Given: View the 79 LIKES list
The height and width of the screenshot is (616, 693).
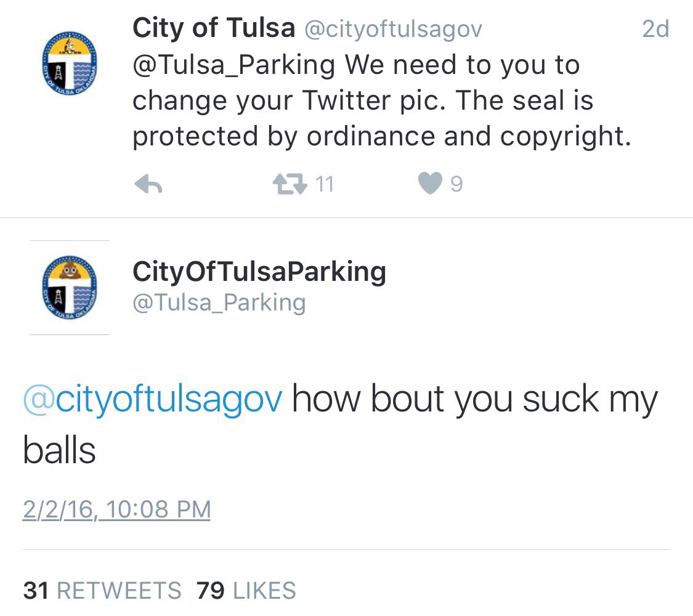Looking at the screenshot, I should click(246, 590).
